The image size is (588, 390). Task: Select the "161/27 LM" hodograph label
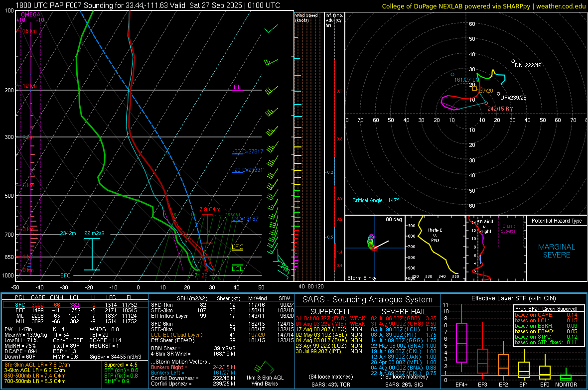pos(466,80)
